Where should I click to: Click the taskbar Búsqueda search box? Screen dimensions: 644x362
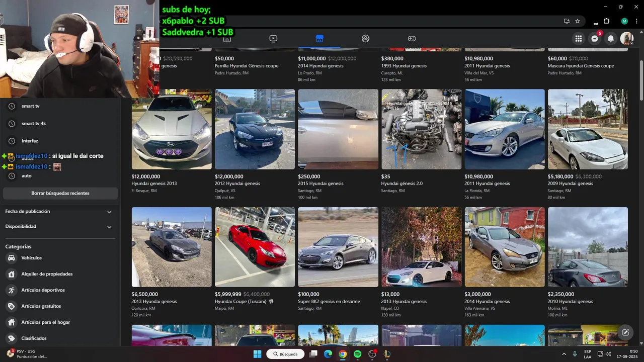point(285,354)
